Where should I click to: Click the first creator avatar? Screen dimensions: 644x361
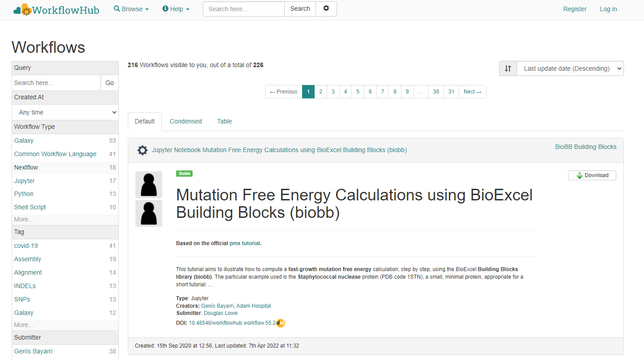pyautogui.click(x=149, y=184)
